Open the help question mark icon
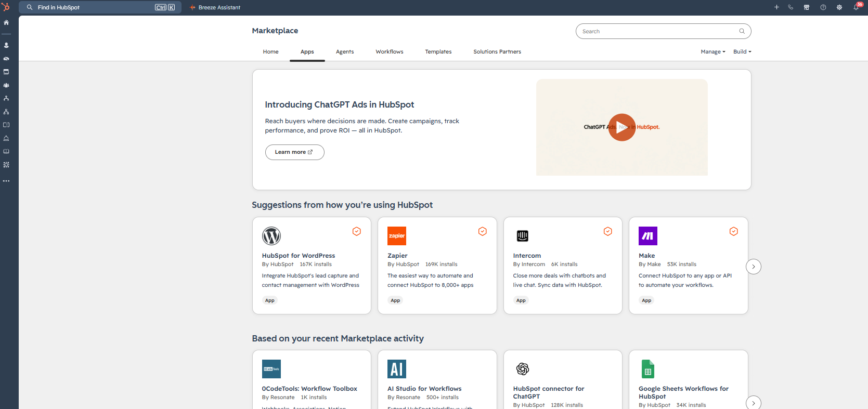Screen dimensions: 868x409 [x=823, y=7]
